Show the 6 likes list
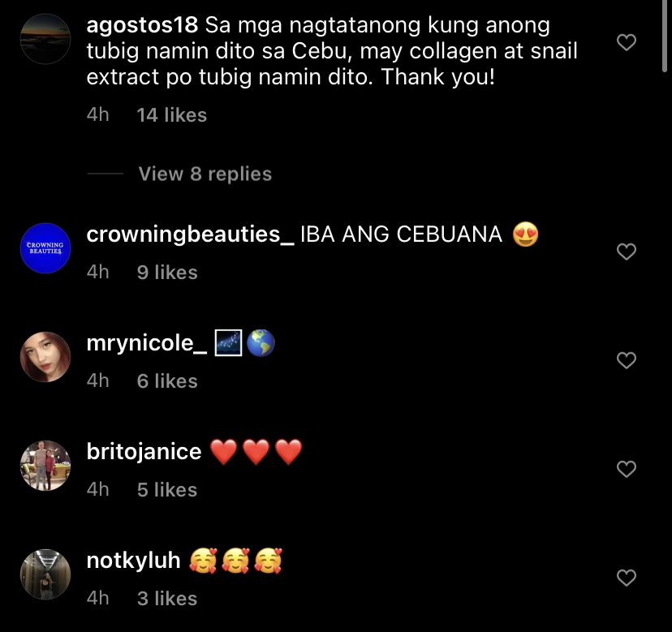672x632 pixels. (167, 381)
